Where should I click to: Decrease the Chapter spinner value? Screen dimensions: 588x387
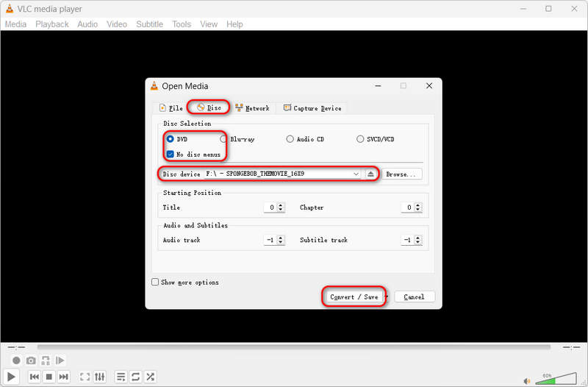[417, 210]
